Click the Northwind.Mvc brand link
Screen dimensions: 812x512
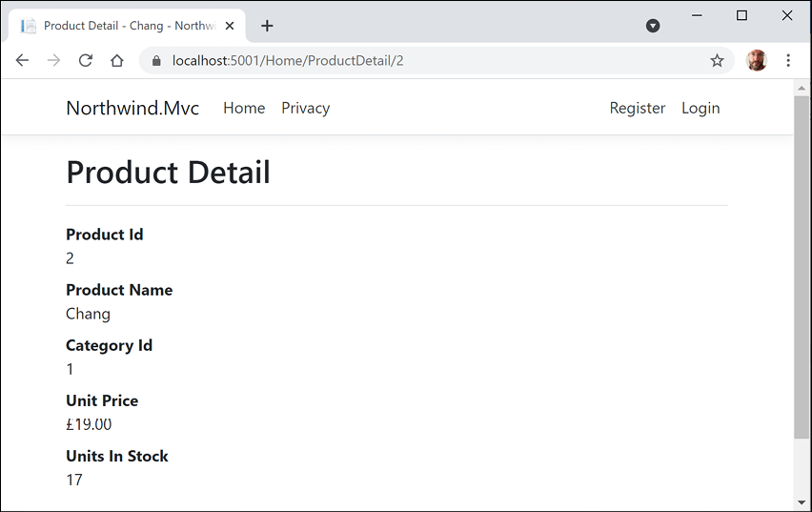[x=132, y=108]
